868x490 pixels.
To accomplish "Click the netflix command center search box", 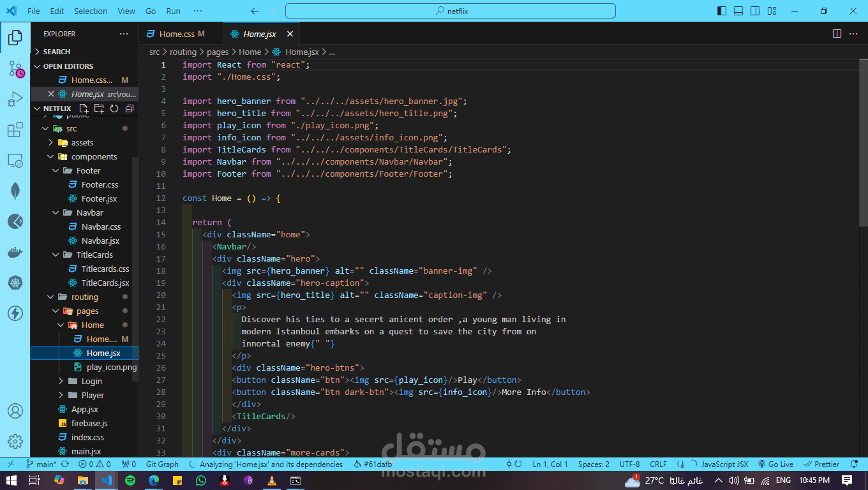I will click(451, 11).
